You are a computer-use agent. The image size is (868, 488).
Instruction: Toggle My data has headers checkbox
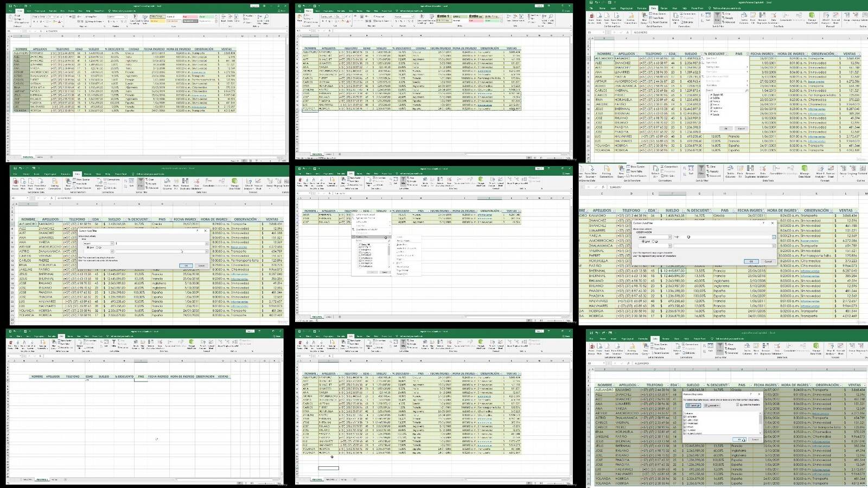tap(738, 404)
